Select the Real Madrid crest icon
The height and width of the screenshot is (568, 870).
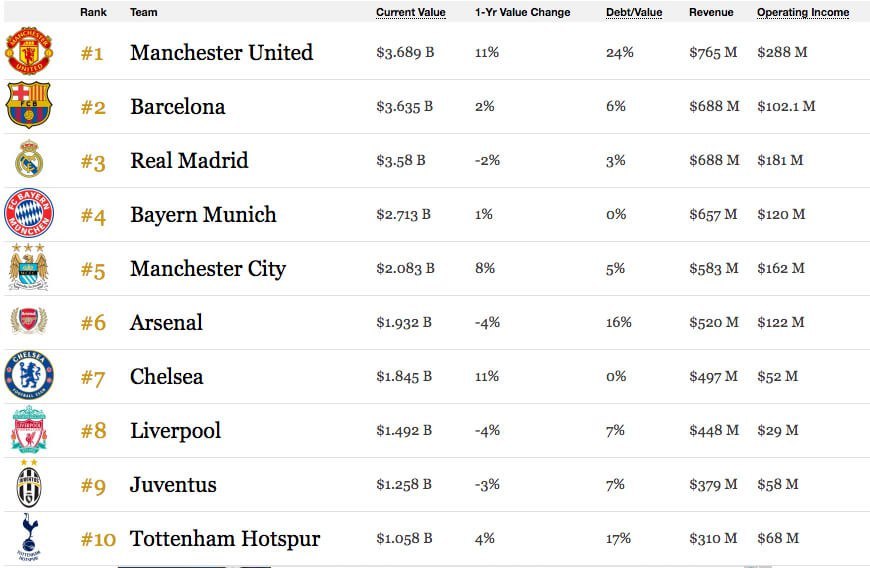point(29,160)
